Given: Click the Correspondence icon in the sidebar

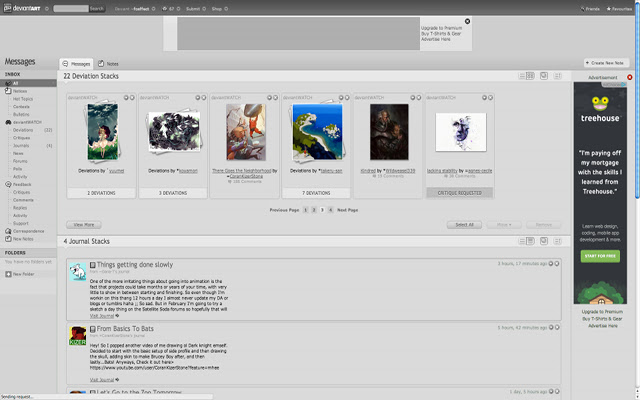Looking at the screenshot, I should pyautogui.click(x=8, y=231).
